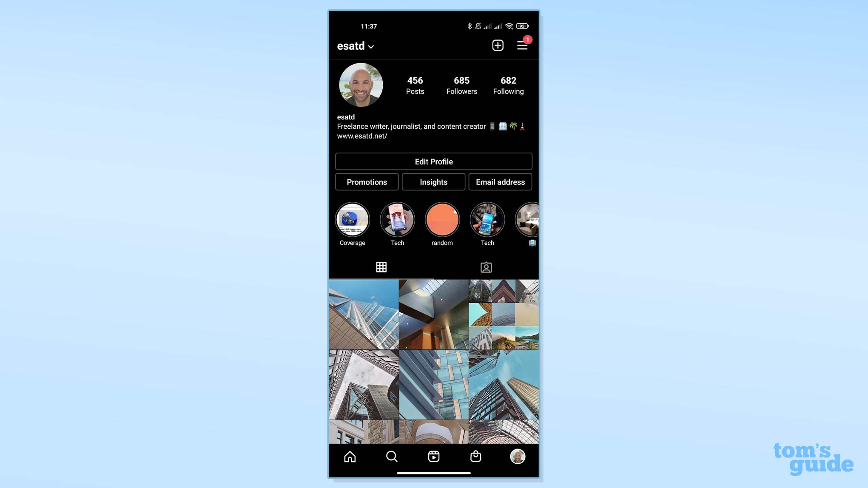Expand the account switcher dropdown
The height and width of the screenshot is (488, 868).
(x=356, y=46)
